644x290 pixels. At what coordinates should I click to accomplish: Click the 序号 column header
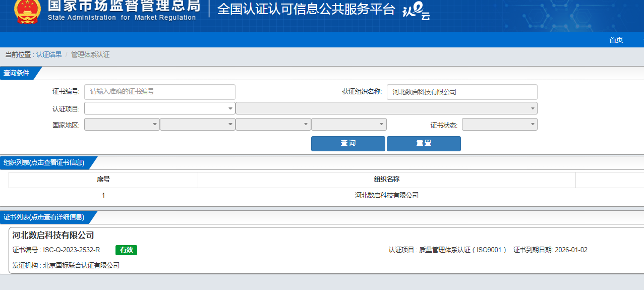(x=103, y=180)
